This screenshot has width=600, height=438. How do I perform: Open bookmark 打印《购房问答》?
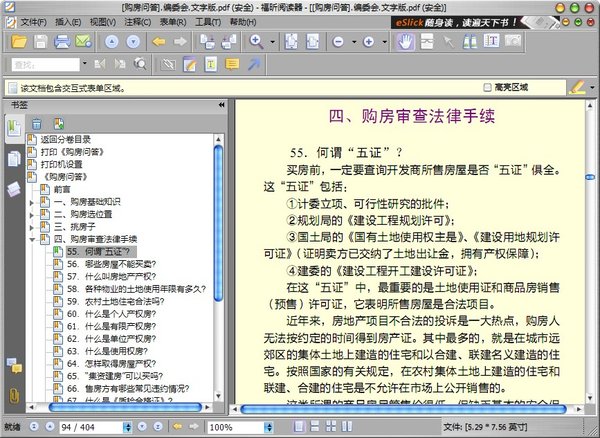coord(72,152)
